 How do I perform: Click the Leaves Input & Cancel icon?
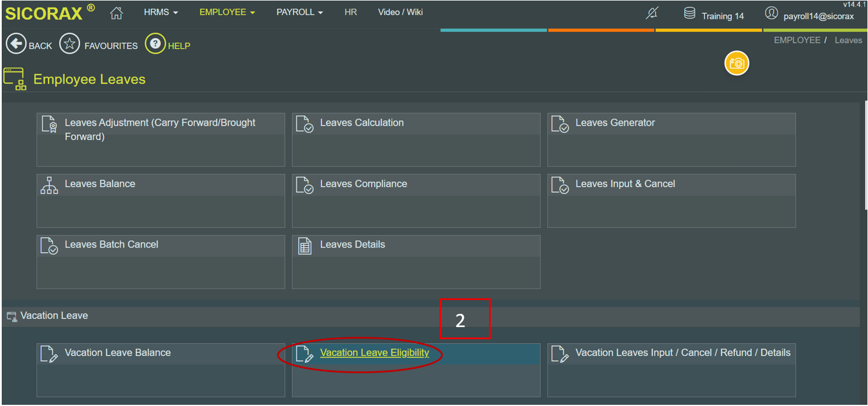[560, 185]
